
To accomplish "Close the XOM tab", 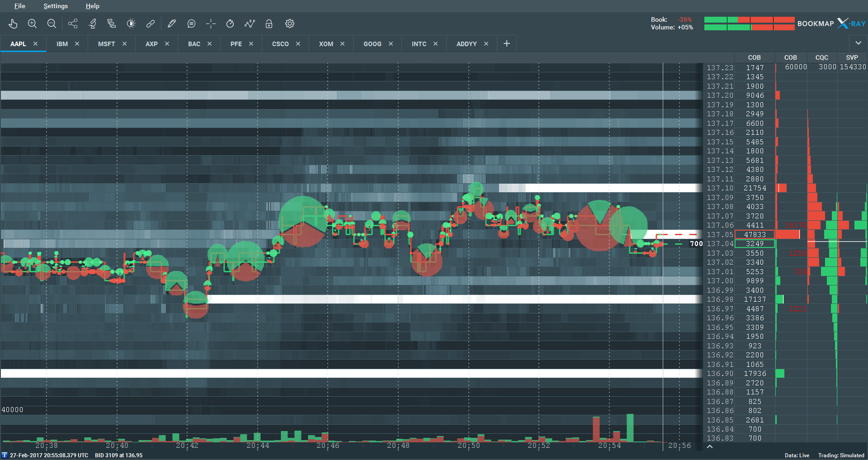I will click(342, 44).
